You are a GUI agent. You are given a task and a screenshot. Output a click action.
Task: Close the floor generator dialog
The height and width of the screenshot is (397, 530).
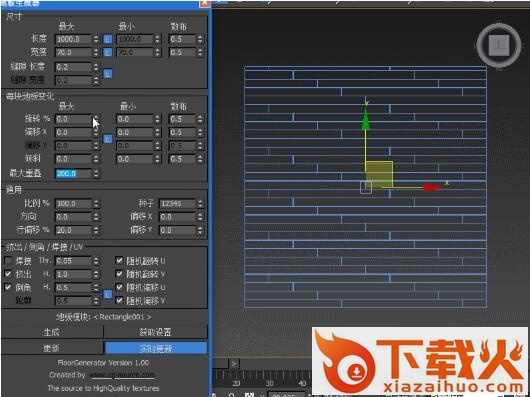click(204, 3)
